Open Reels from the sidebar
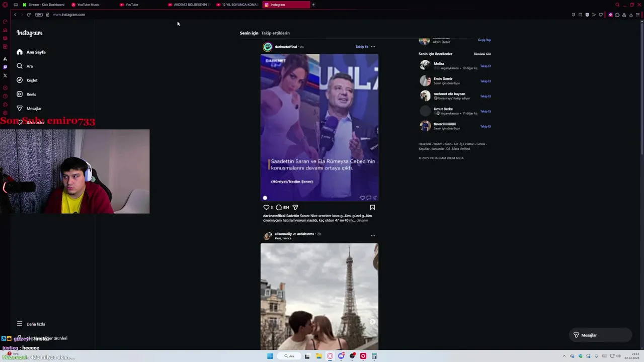Image resolution: width=644 pixels, height=362 pixels. tap(26, 95)
